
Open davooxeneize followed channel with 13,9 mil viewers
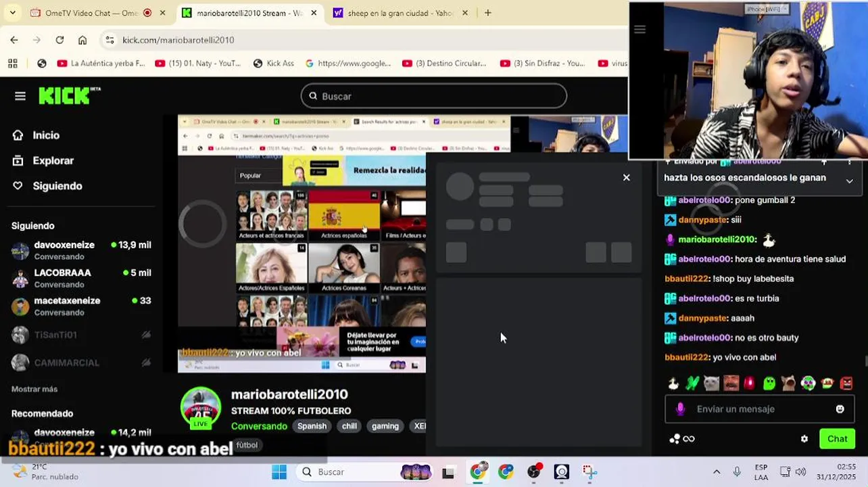[81, 250]
